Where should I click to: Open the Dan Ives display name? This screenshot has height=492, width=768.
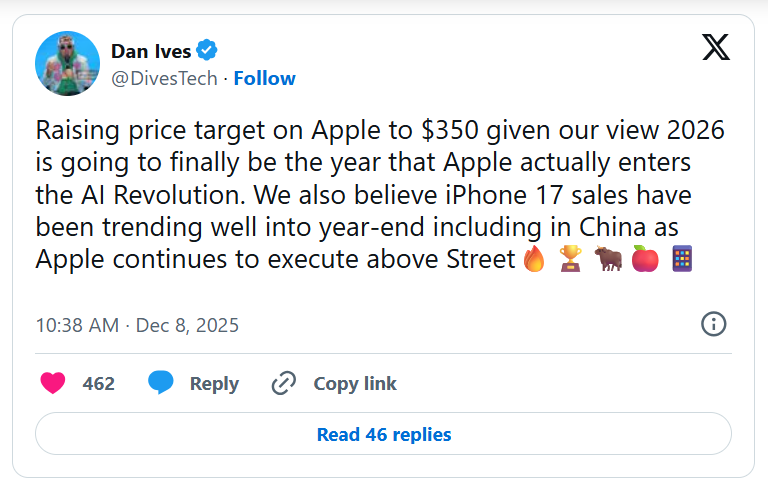click(152, 51)
